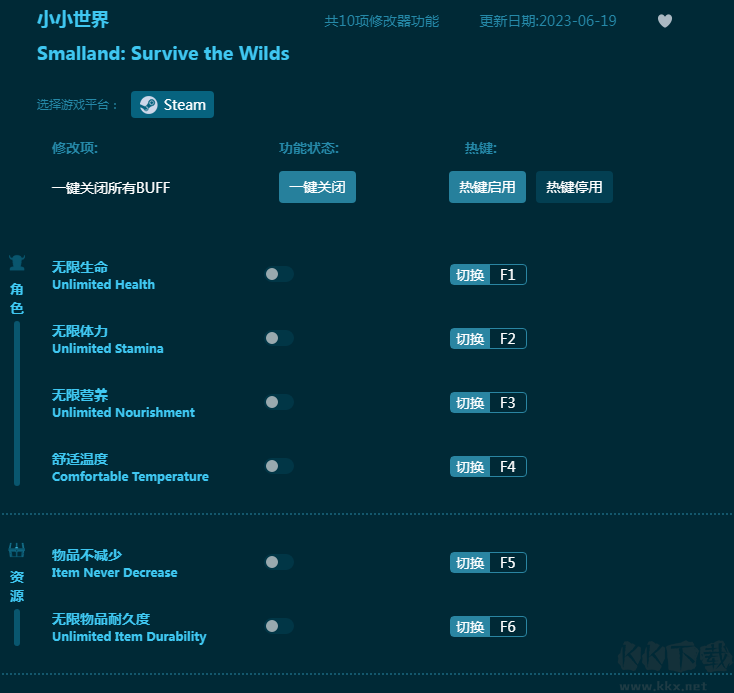Click the 角色 category label
This screenshot has width=734, height=693.
(17, 299)
